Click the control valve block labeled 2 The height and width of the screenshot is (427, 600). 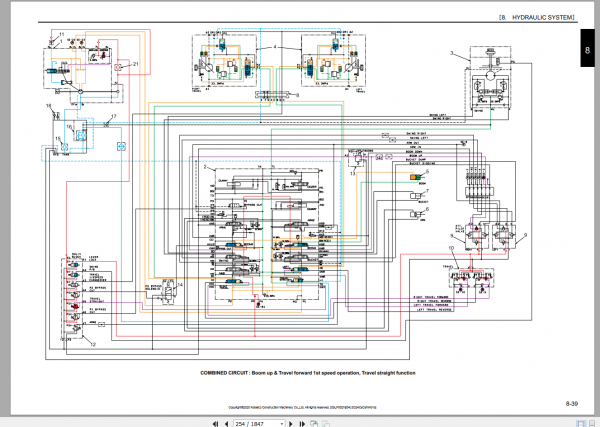pyautogui.click(x=267, y=234)
